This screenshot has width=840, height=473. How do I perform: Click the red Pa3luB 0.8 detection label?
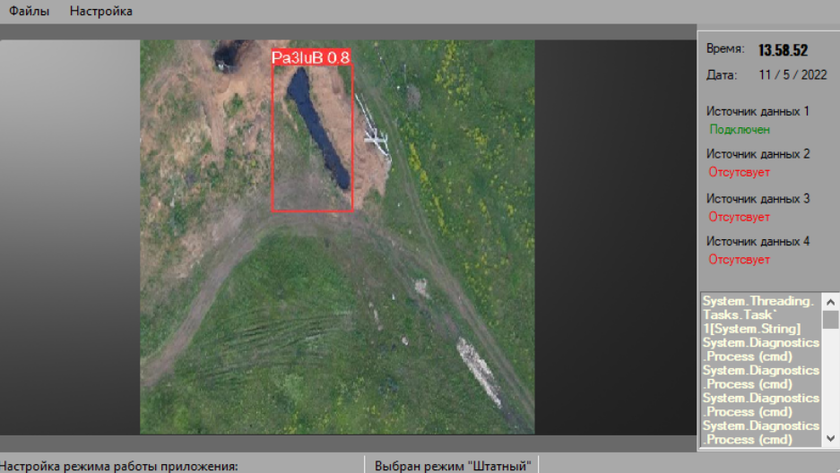click(311, 58)
